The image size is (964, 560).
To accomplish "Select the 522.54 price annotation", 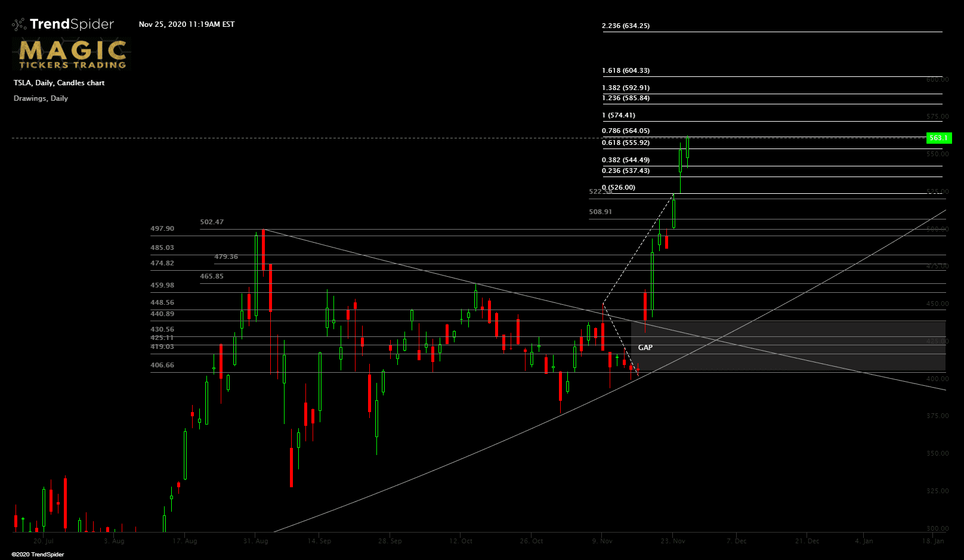I will pyautogui.click(x=600, y=191).
